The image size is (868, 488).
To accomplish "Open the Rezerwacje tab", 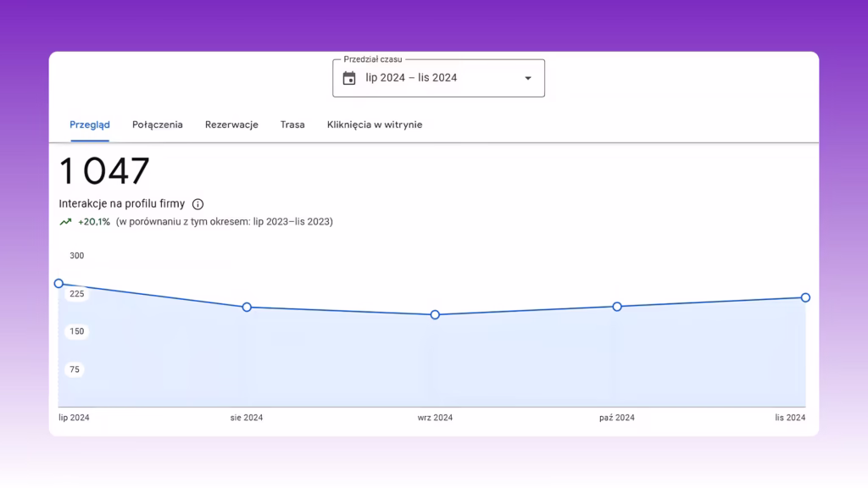I will [x=231, y=125].
